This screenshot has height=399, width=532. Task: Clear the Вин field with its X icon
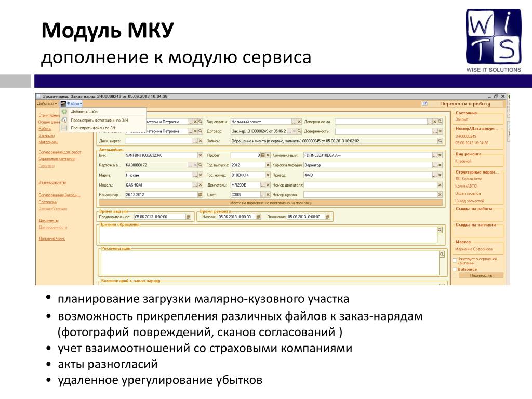pos(200,155)
